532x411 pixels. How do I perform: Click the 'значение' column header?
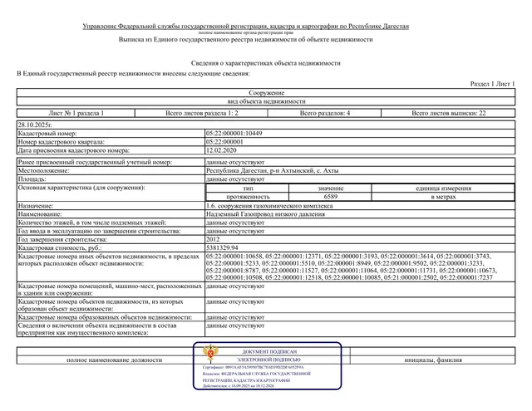(331, 188)
